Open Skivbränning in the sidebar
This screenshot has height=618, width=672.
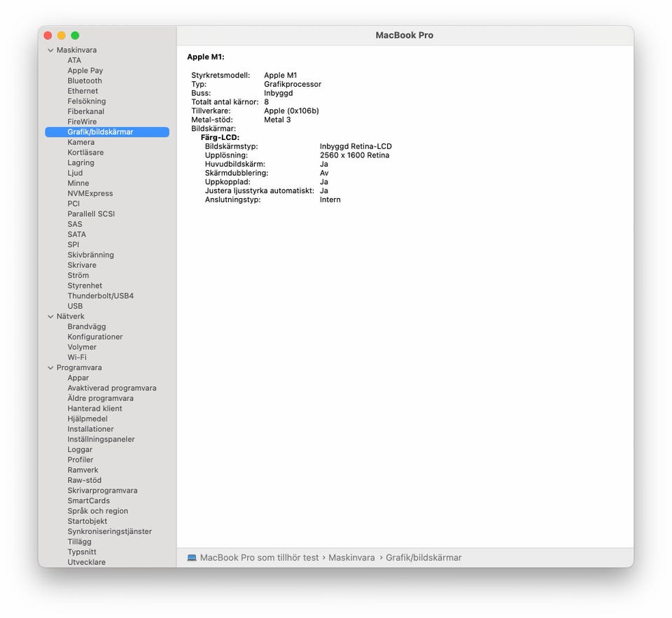[x=91, y=255]
